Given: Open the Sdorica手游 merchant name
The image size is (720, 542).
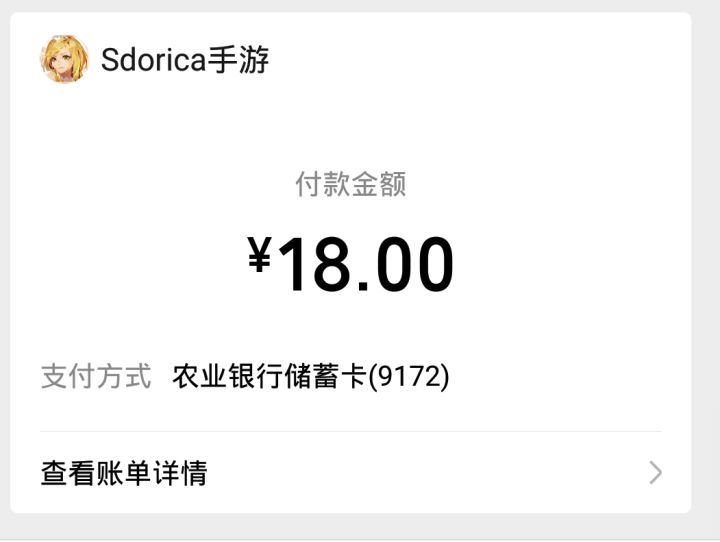Looking at the screenshot, I should (x=185, y=60).
